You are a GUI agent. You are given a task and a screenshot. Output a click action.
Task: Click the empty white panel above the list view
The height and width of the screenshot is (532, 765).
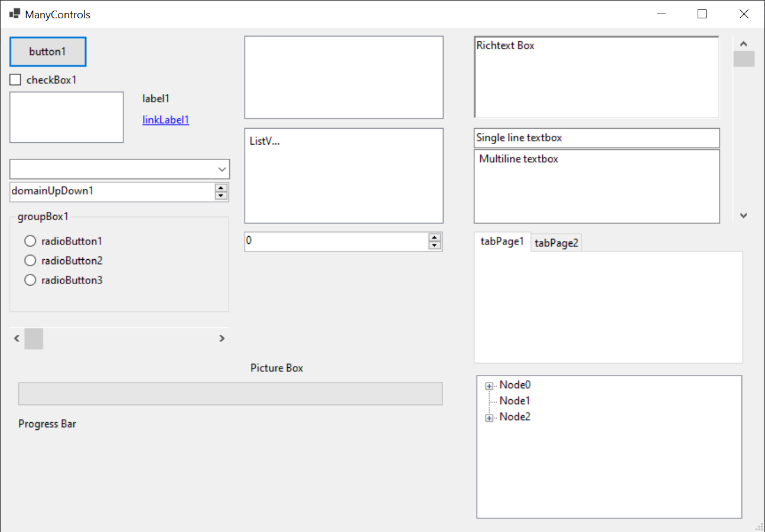344,77
